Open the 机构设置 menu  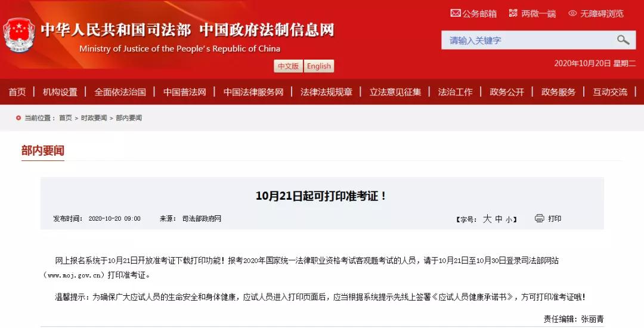[60, 92]
